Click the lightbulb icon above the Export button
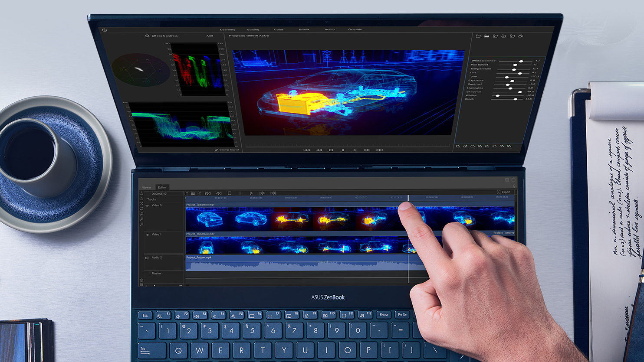The image size is (644, 362). click(514, 186)
